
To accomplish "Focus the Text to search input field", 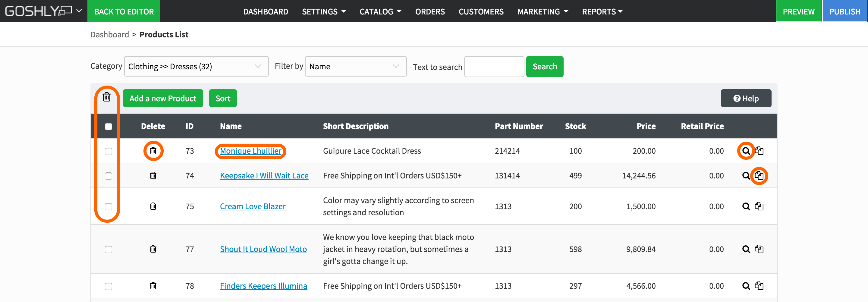I will [494, 66].
